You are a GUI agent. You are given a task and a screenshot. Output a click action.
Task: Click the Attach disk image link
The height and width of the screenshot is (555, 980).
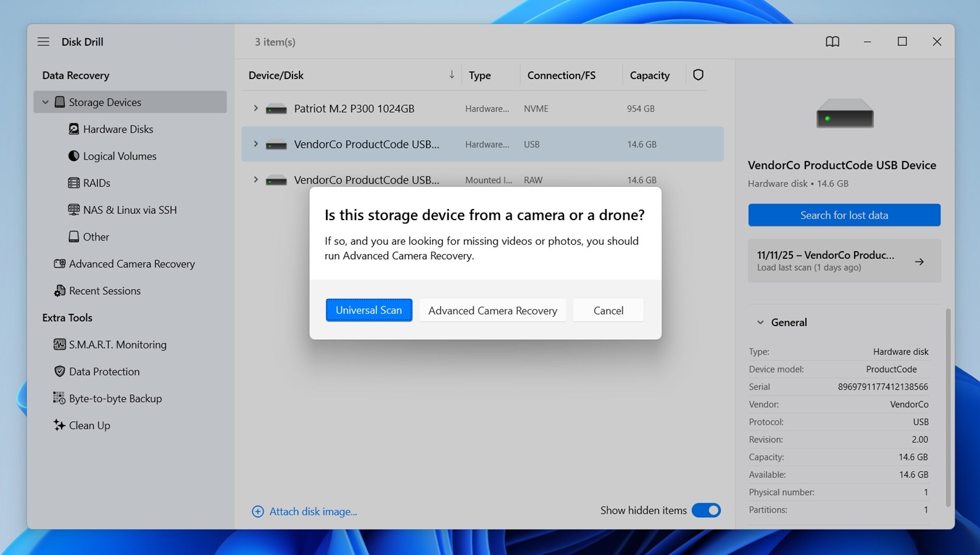(312, 511)
